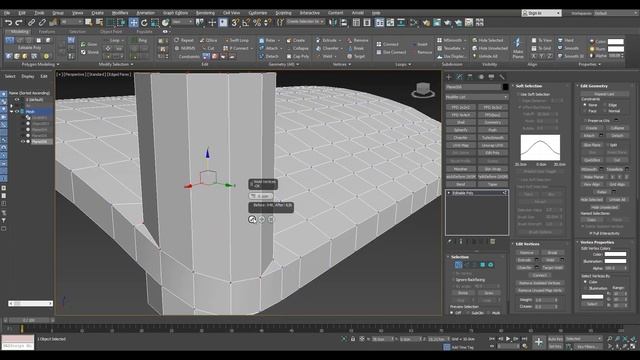Viewport: 640px width, 360px height.
Task: Select Normal constraint radio button
Action: pos(605,111)
